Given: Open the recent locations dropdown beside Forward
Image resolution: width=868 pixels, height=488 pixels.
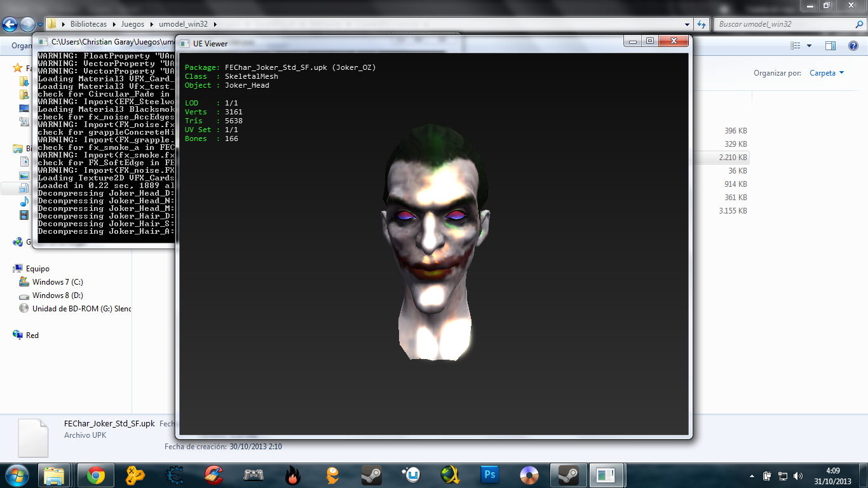Looking at the screenshot, I should (x=40, y=25).
